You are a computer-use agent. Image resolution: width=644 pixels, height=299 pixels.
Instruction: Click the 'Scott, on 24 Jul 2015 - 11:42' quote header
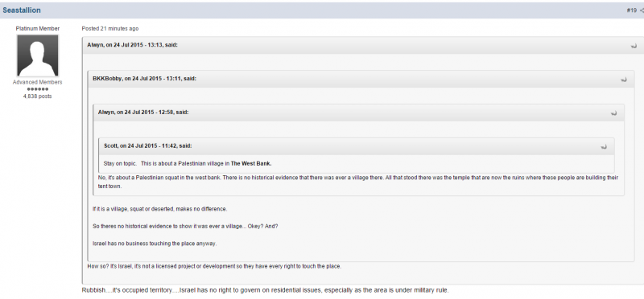coord(147,146)
